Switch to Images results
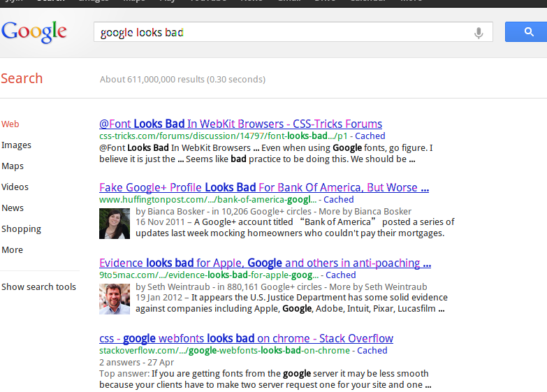Screen dimensions: 547x392 (x=16, y=145)
